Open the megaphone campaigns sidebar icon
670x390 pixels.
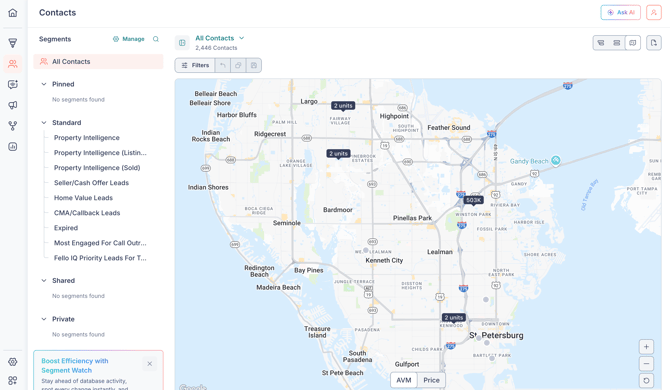coord(13,105)
